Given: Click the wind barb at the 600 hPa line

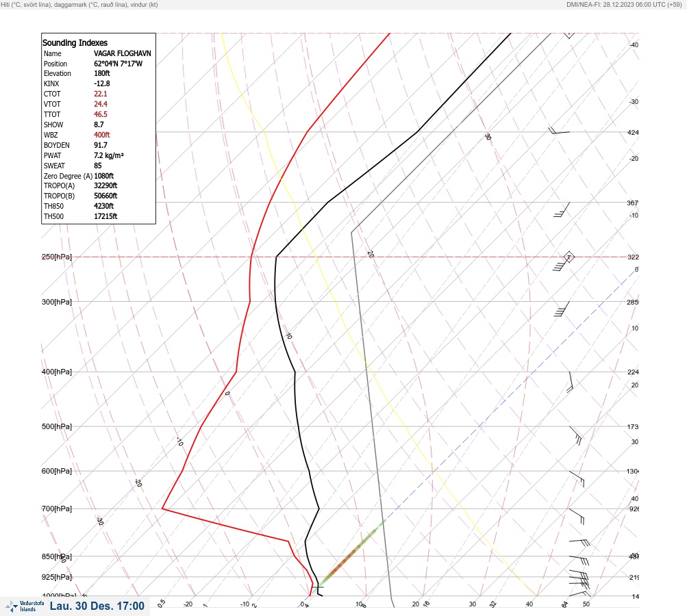Looking at the screenshot, I should pyautogui.click(x=577, y=478).
